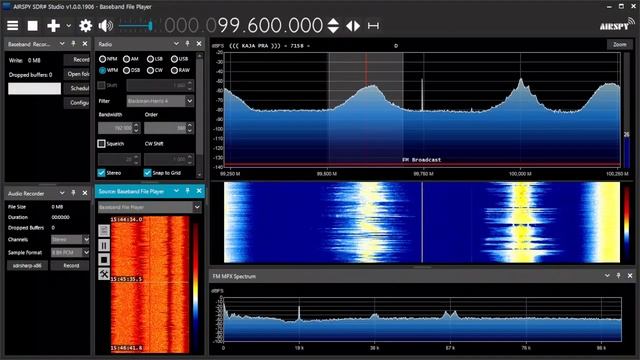Select the Source: Baseband File Player tab
Screen dimensions: 640x360
(131, 191)
